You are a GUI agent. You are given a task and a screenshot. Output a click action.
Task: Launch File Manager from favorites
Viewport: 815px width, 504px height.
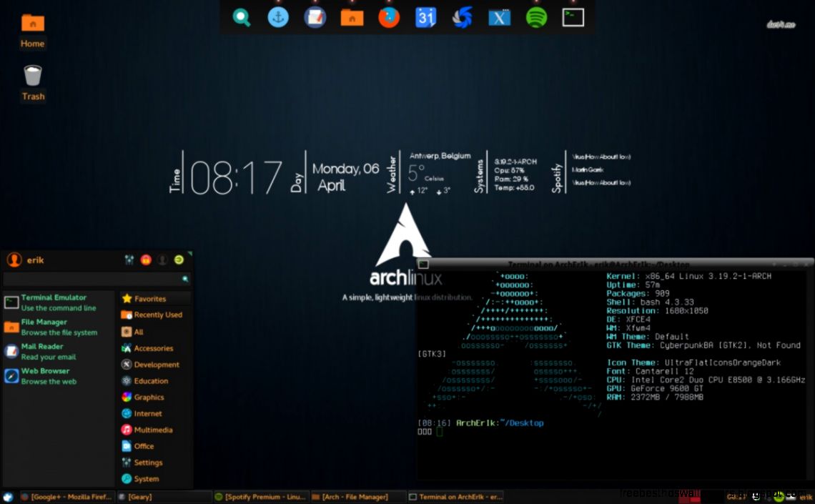58,327
